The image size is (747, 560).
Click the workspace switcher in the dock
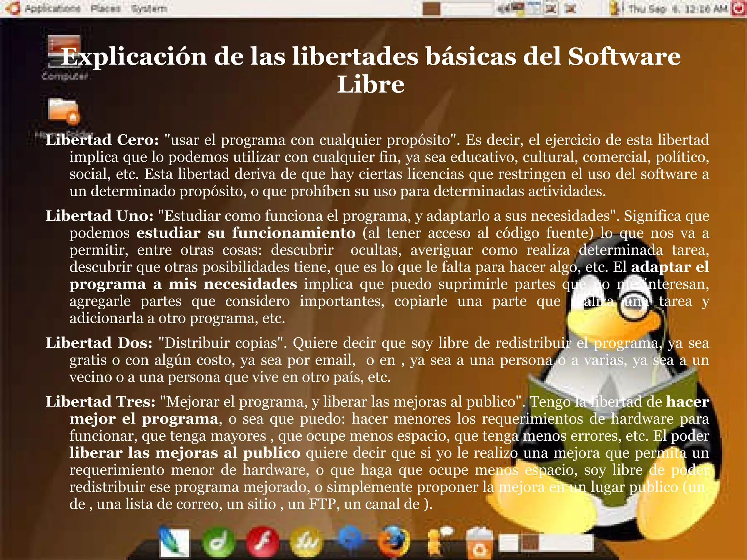[546, 542]
